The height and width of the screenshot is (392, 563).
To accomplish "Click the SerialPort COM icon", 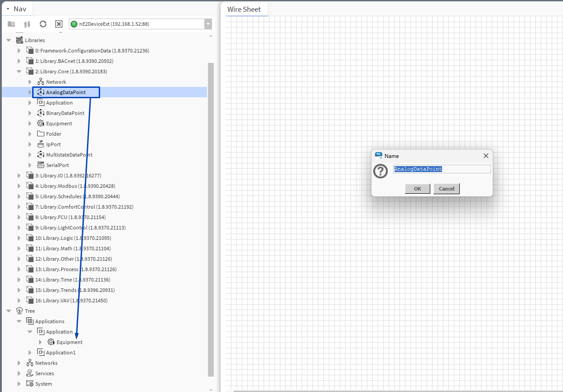I will click(41, 165).
